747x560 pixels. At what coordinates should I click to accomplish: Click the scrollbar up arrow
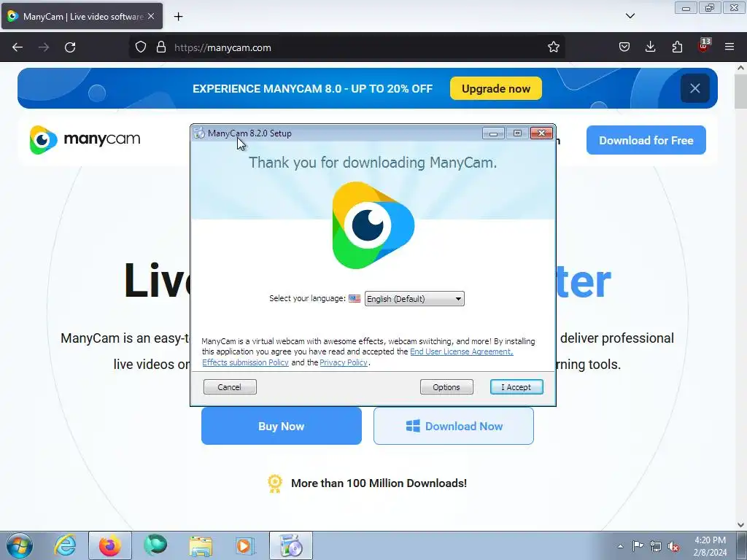click(741, 68)
